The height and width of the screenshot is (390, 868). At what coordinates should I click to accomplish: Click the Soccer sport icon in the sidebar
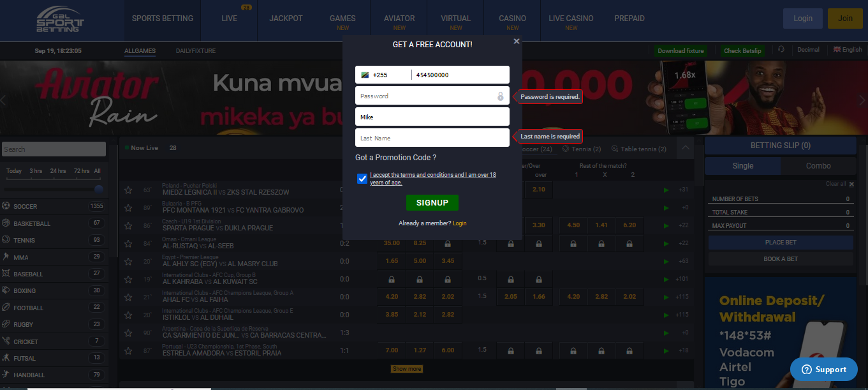[6, 206]
